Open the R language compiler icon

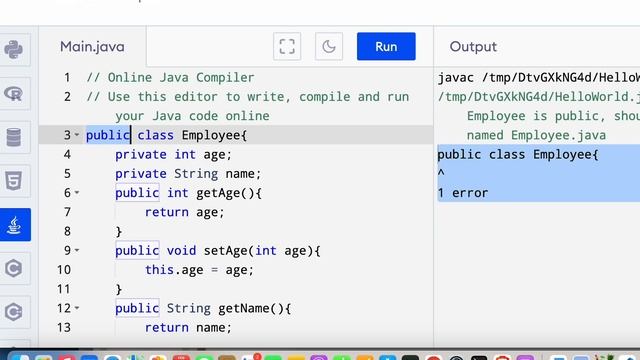[x=14, y=93]
